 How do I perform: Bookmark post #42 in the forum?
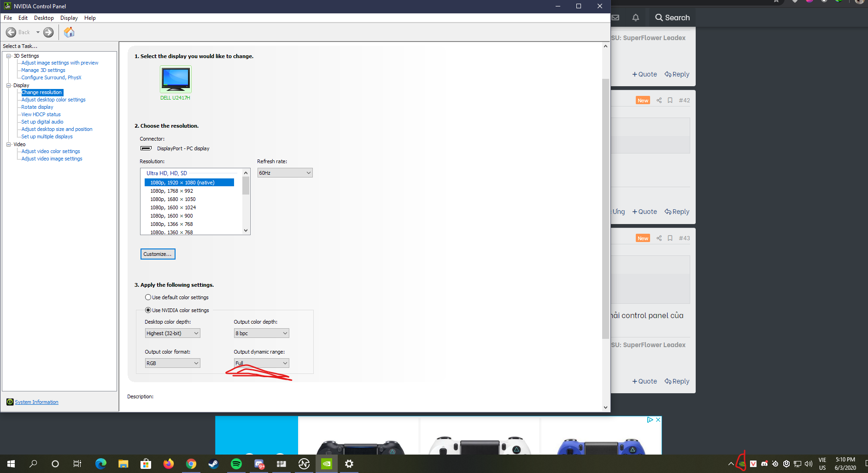pos(670,101)
